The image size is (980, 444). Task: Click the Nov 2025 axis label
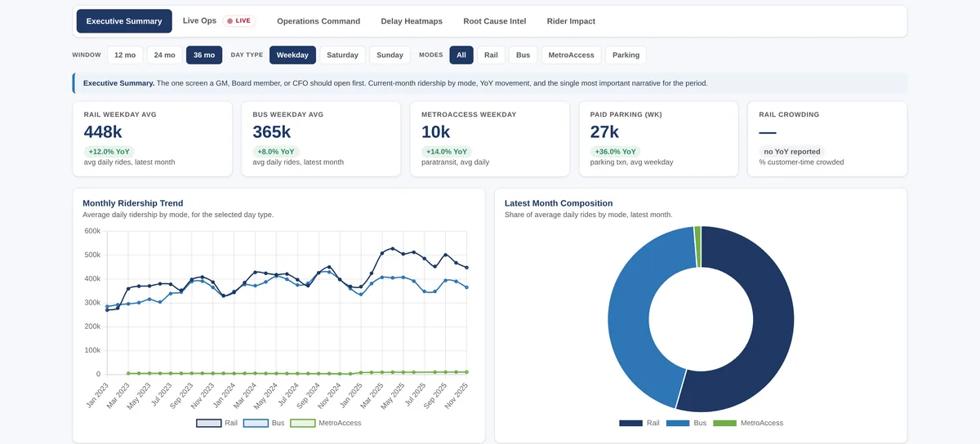click(456, 394)
